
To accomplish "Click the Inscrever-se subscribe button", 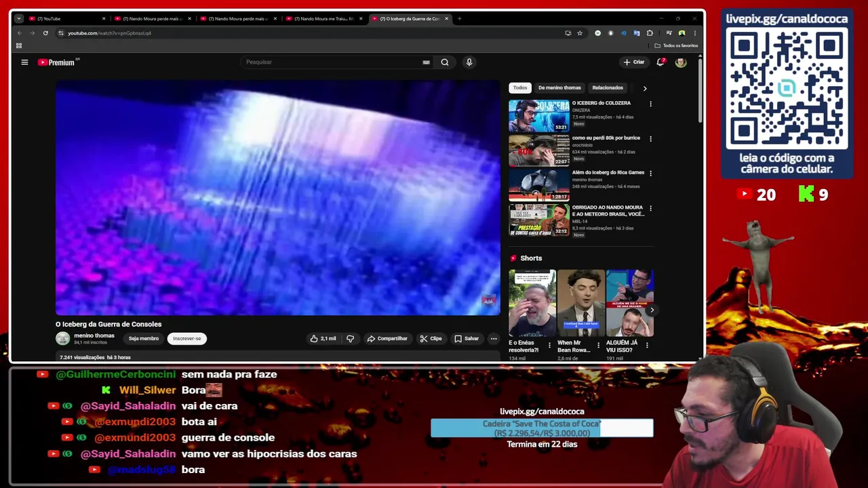I will click(x=187, y=338).
